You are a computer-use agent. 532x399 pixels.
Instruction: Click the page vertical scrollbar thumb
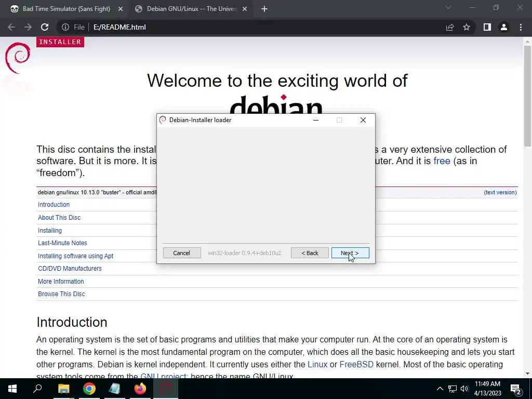(x=527, y=96)
